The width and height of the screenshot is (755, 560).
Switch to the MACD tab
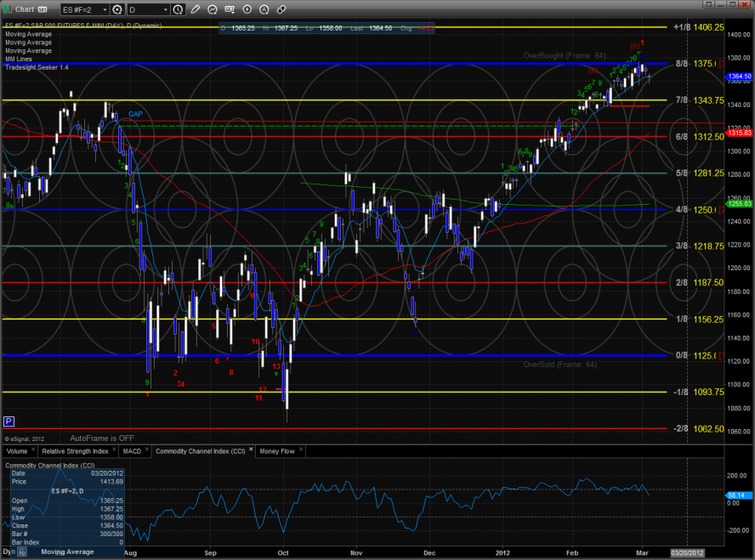(x=132, y=450)
